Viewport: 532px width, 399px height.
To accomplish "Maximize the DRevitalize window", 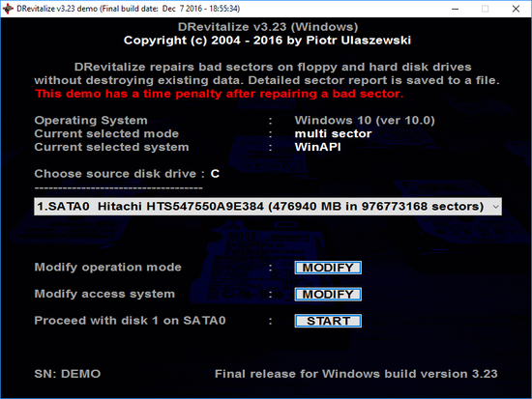I will (486, 9).
